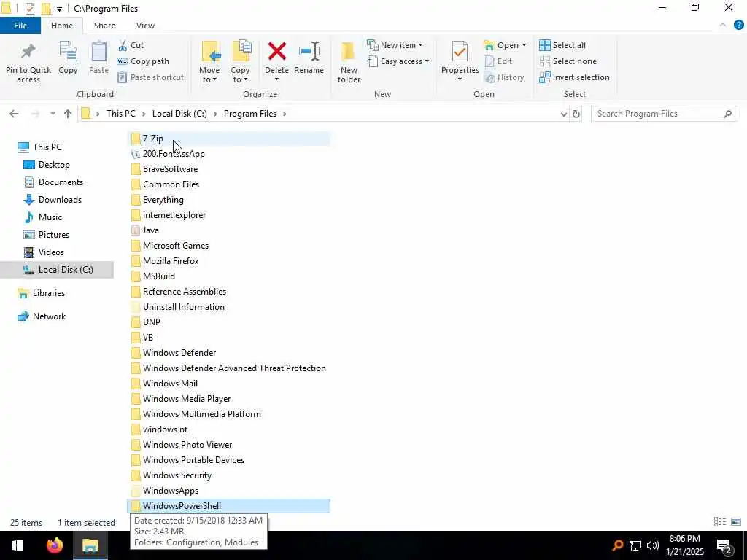Click the taskbar clock showing 8:06 PM
The height and width of the screenshot is (560, 747).
click(684, 545)
